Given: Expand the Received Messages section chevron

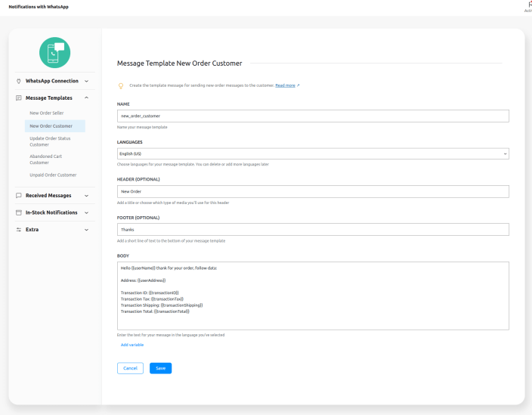Looking at the screenshot, I should click(86, 196).
